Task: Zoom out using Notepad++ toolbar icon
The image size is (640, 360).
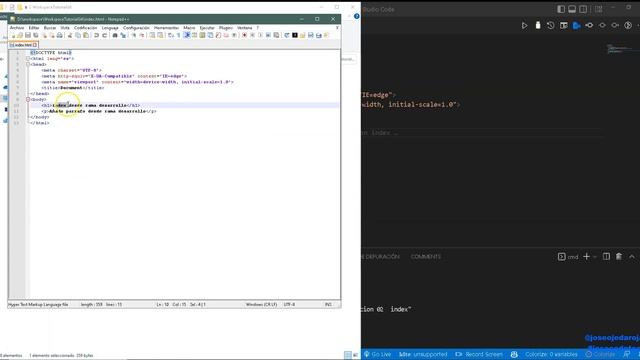Action: pyautogui.click(x=142, y=35)
